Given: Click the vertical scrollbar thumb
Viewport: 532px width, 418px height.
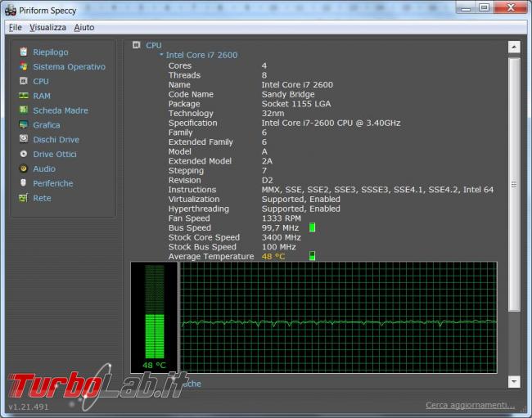Looking at the screenshot, I should point(514,184).
